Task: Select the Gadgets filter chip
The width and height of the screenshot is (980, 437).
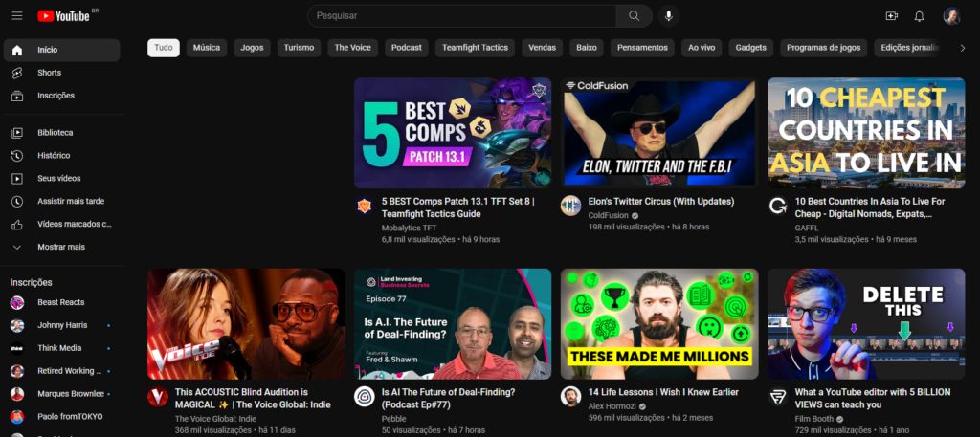Action: 750,48
